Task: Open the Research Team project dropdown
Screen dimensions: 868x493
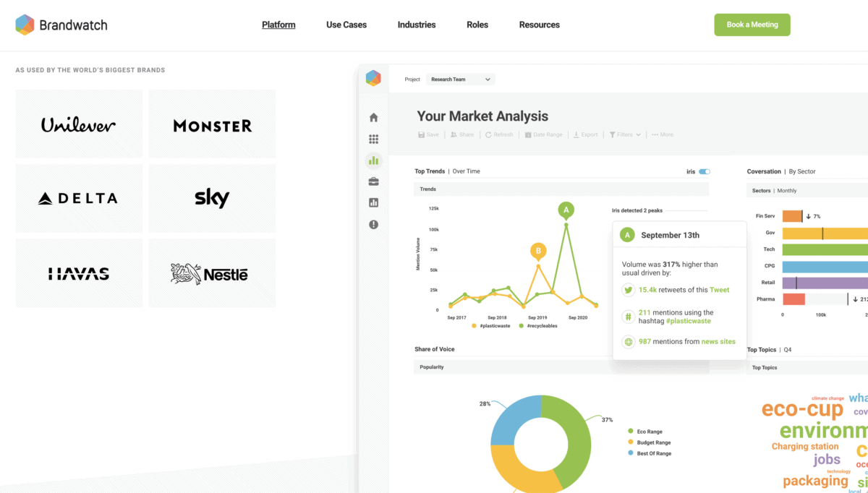Action: [x=460, y=80]
